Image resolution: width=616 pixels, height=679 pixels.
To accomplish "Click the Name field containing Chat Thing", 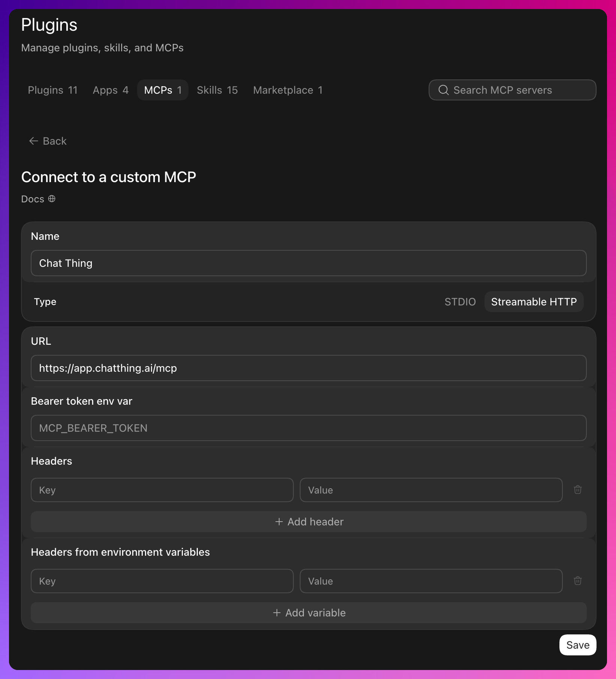I will tap(309, 263).
